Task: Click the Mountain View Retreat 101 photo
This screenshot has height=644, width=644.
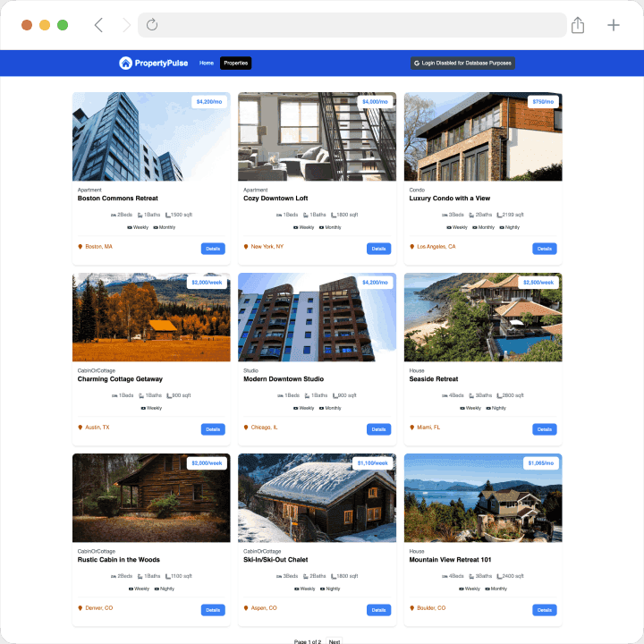Action: pyautogui.click(x=483, y=498)
